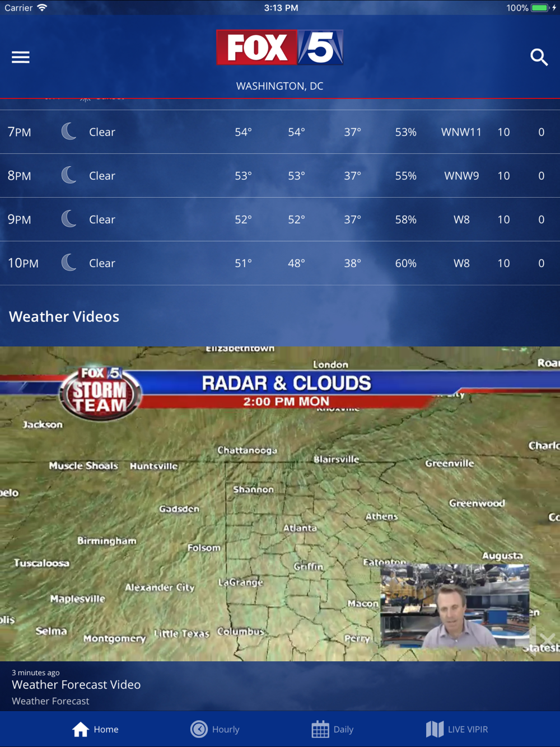Image resolution: width=560 pixels, height=747 pixels.
Task: Tap the WNW11 wind value
Action: pyautogui.click(x=461, y=132)
